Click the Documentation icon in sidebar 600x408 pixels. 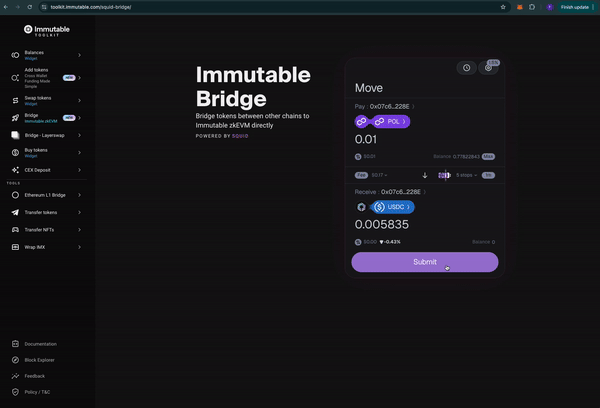[15, 344]
